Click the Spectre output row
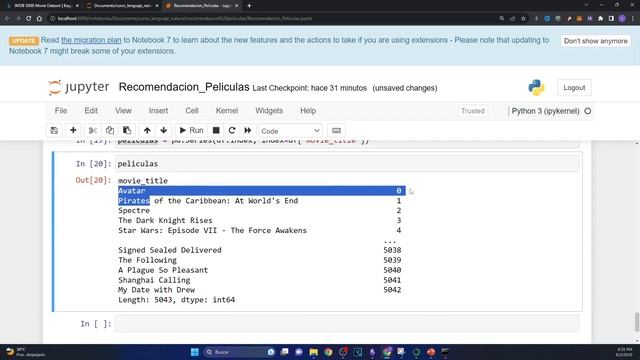 [x=260, y=211]
